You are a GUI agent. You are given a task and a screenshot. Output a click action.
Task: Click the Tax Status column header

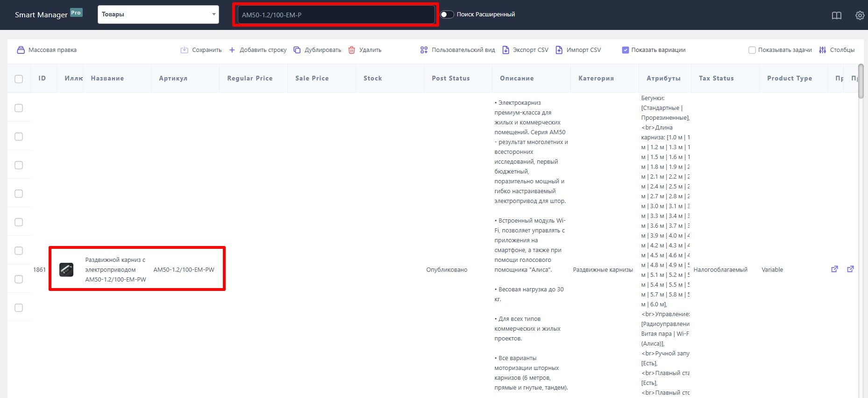(x=716, y=78)
